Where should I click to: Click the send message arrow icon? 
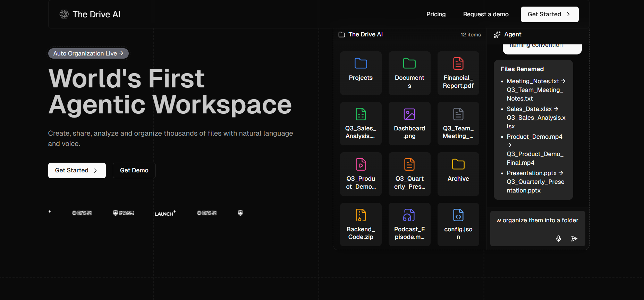click(x=574, y=239)
